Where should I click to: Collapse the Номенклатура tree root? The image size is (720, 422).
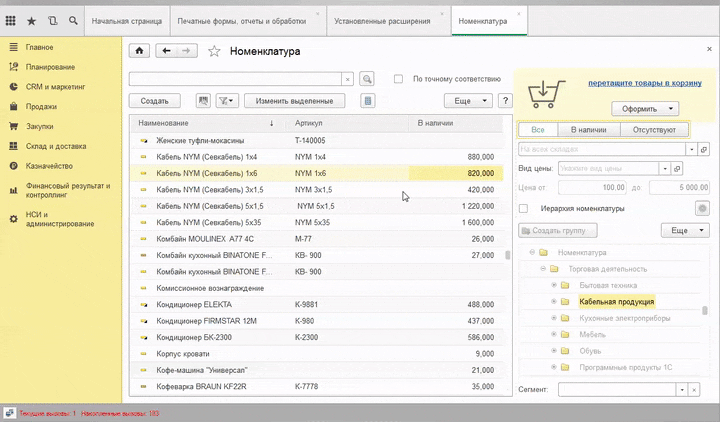point(532,252)
